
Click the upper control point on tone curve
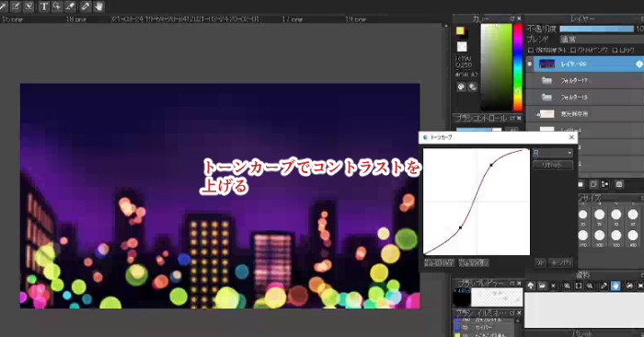point(491,165)
